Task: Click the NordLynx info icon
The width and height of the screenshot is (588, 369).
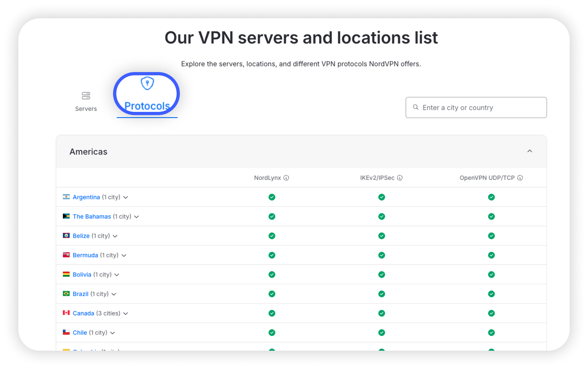Action: tap(286, 178)
